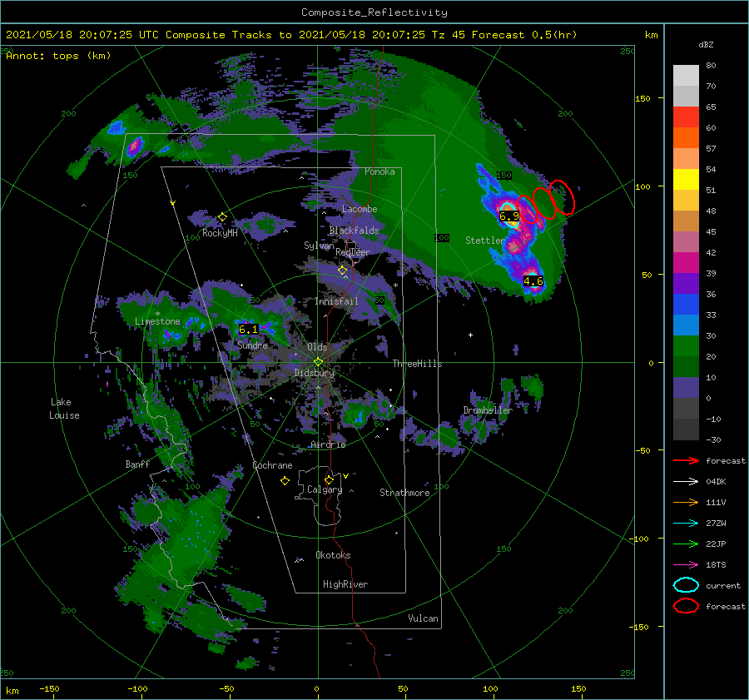Viewport: 749px width, 700px height.
Task: Click the blue 33 dBZ color swatch
Action: click(686, 305)
